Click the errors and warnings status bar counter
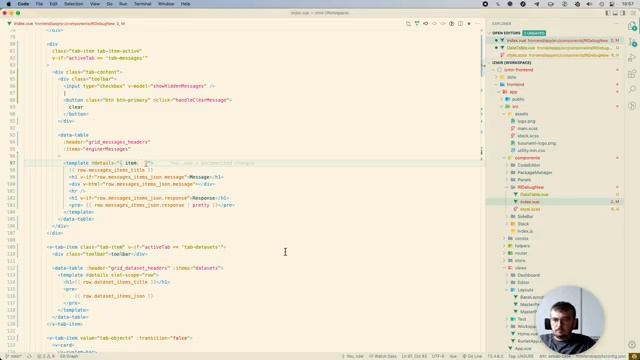Image resolution: width=640 pixels, height=360 pixels. [x=46, y=356]
